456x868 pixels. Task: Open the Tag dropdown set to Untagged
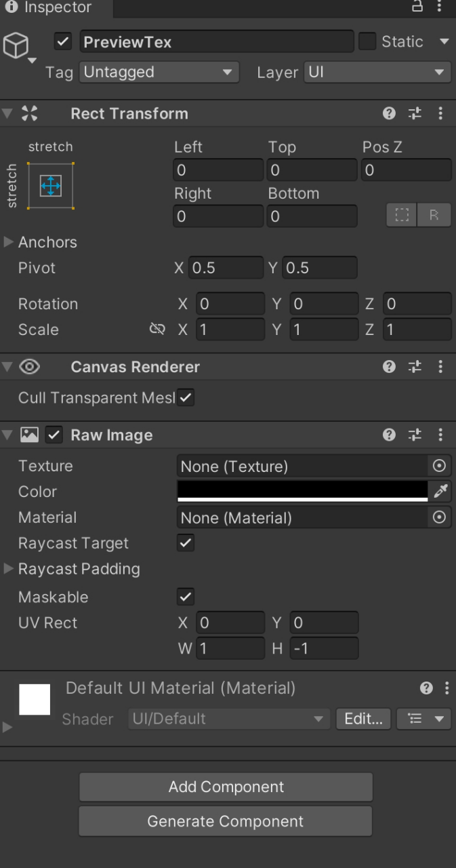point(159,73)
